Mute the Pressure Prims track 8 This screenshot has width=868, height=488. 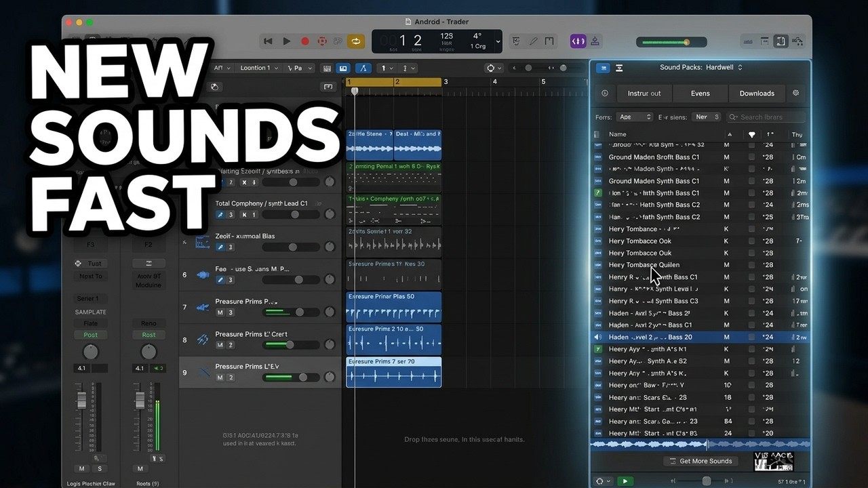[x=220, y=345]
